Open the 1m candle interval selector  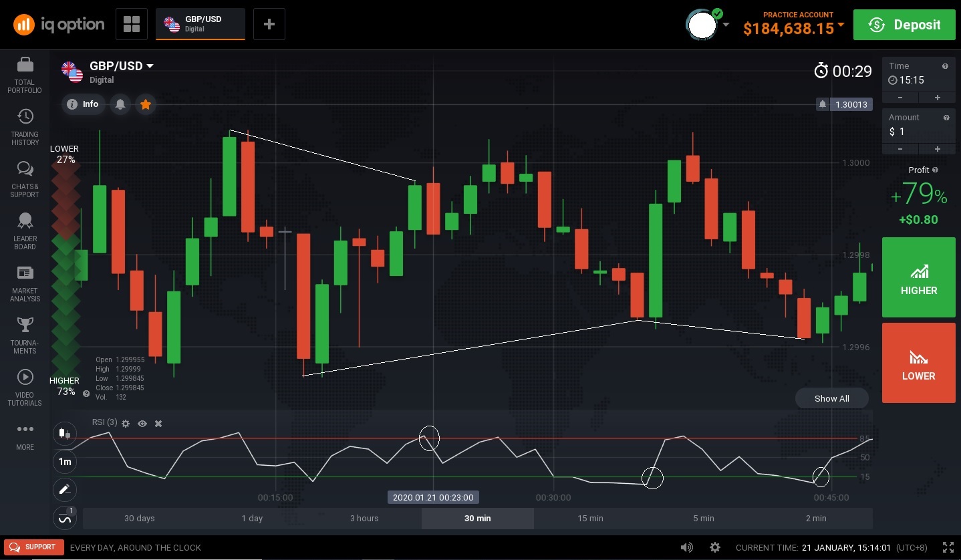tap(65, 462)
